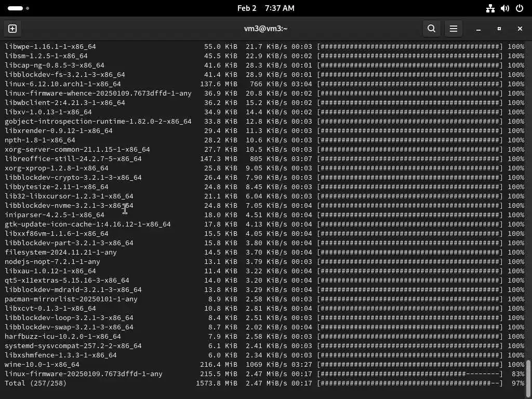Click systemd-sysvcompat-257.2-2 package name
Image resolution: width=532 pixels, height=399 pixels.
(x=73, y=345)
